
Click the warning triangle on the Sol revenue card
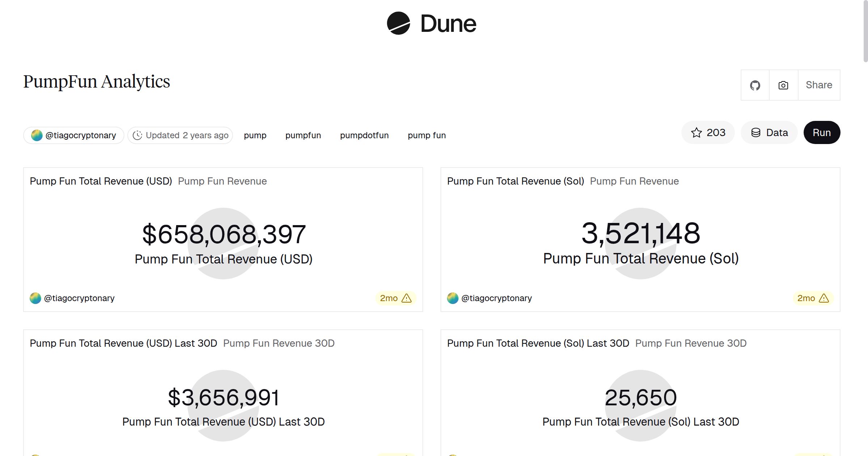pyautogui.click(x=825, y=298)
